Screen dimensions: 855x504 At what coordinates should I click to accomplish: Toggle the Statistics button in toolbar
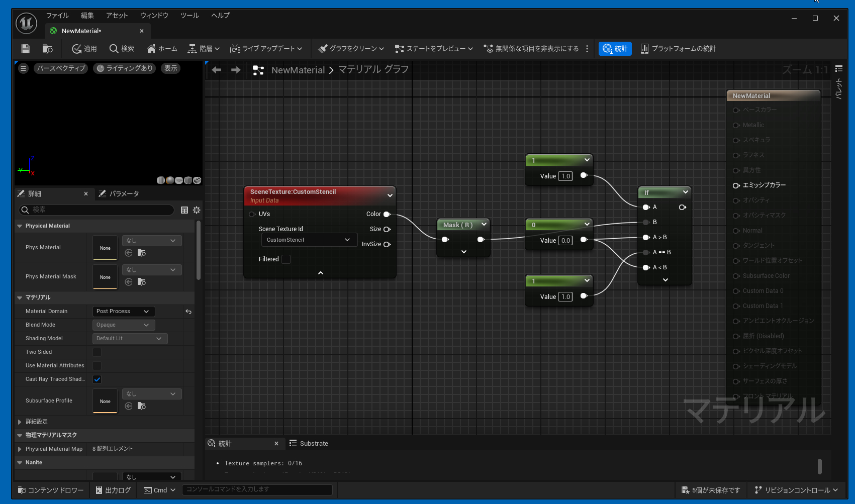click(615, 49)
